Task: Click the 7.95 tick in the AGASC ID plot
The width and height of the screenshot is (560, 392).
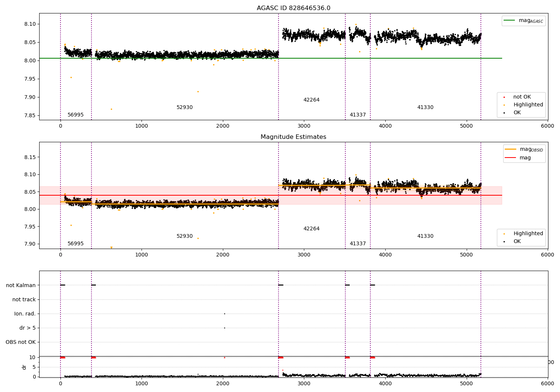Action: (30, 79)
